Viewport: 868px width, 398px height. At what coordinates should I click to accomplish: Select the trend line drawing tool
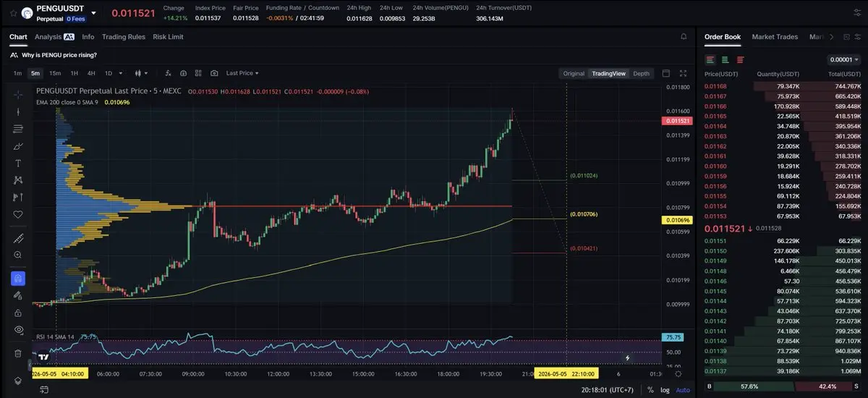tap(18, 111)
